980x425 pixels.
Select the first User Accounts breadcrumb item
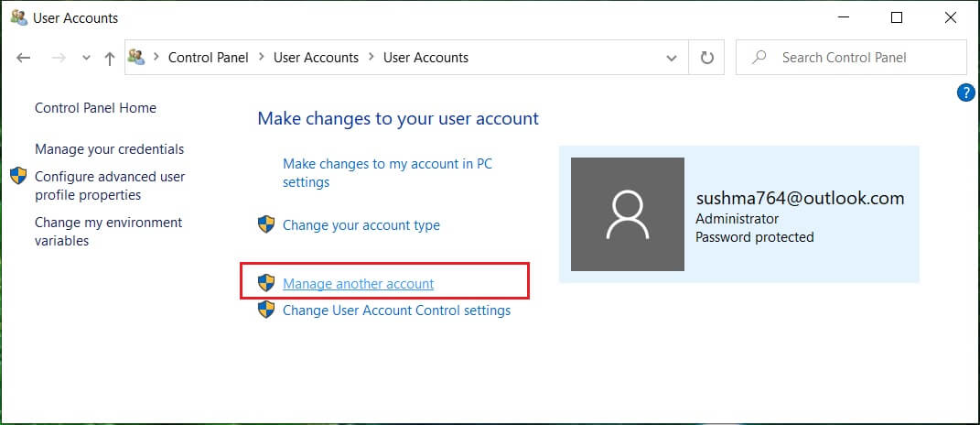point(316,58)
